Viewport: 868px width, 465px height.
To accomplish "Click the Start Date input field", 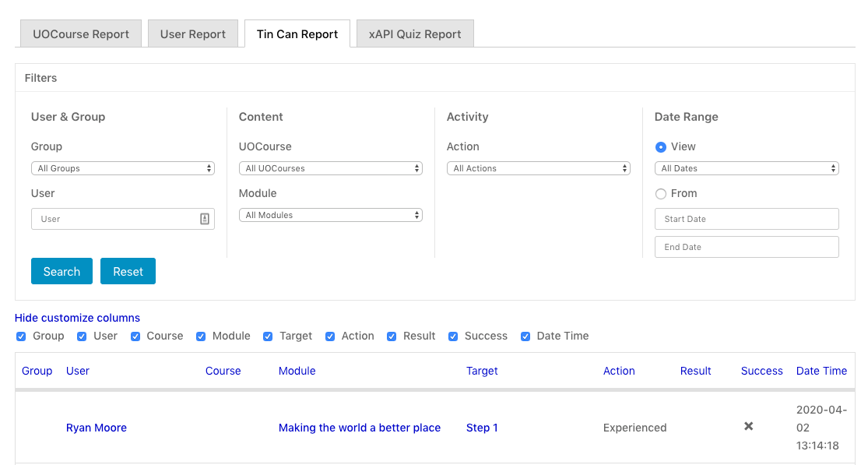I will pos(746,219).
